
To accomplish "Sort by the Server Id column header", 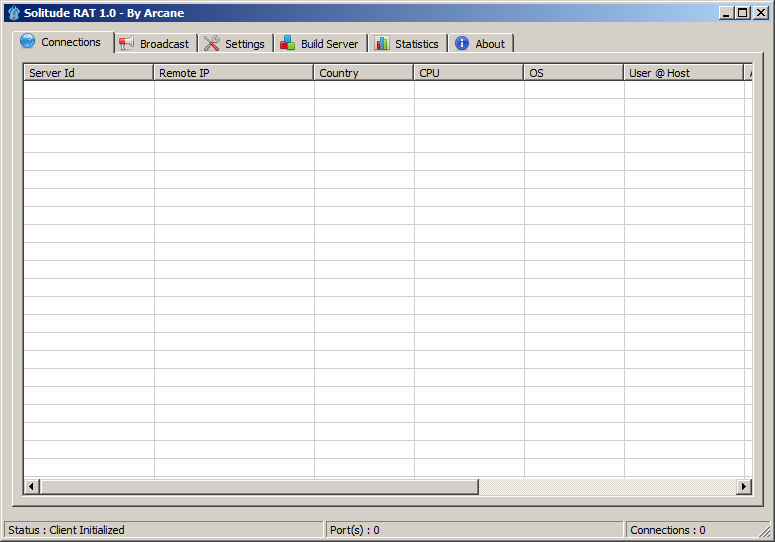I will [88, 73].
